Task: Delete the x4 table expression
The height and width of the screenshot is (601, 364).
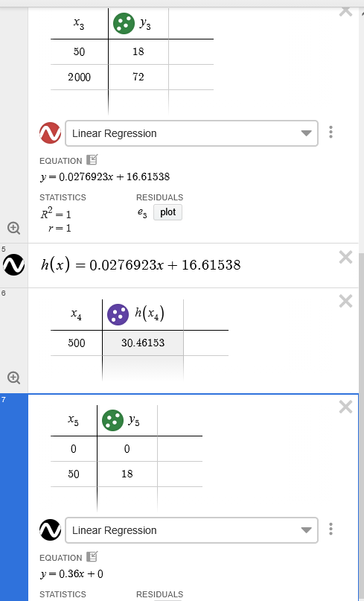Action: [345, 302]
